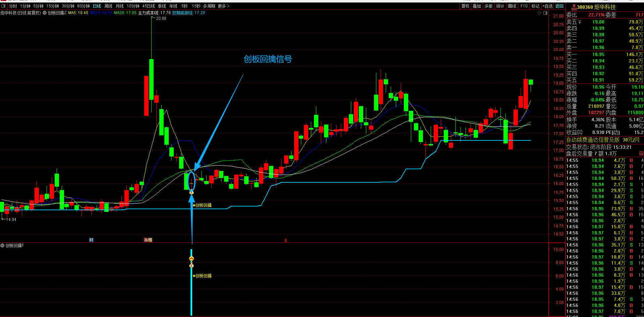Select the 5分钟 period tab
Screen dimensions: 644x317
(x=38, y=6)
